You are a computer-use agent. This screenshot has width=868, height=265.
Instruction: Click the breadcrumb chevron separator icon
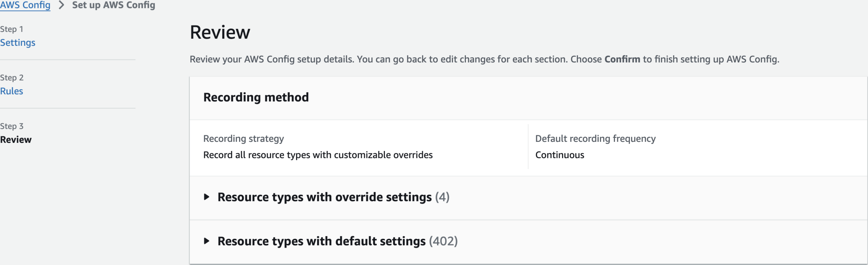point(61,5)
